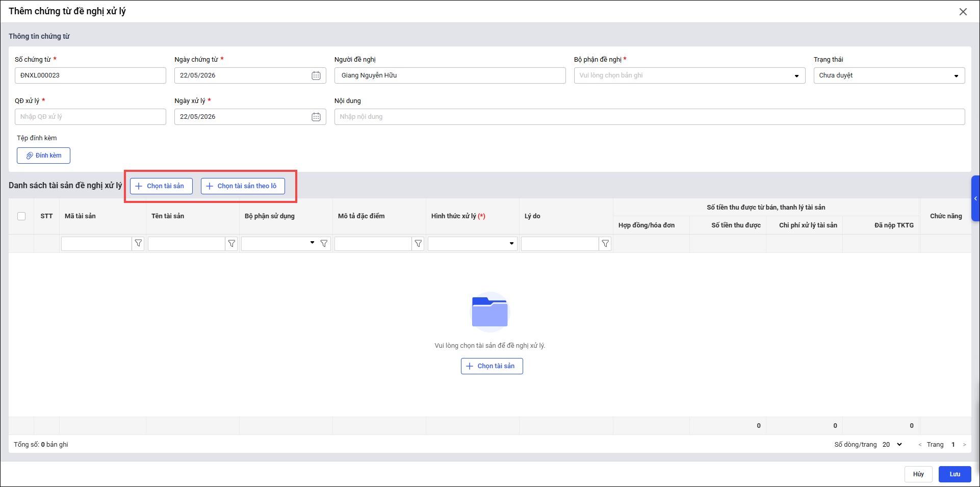Focus the QĐ xử lý input field
The width and height of the screenshot is (980, 487).
(90, 117)
